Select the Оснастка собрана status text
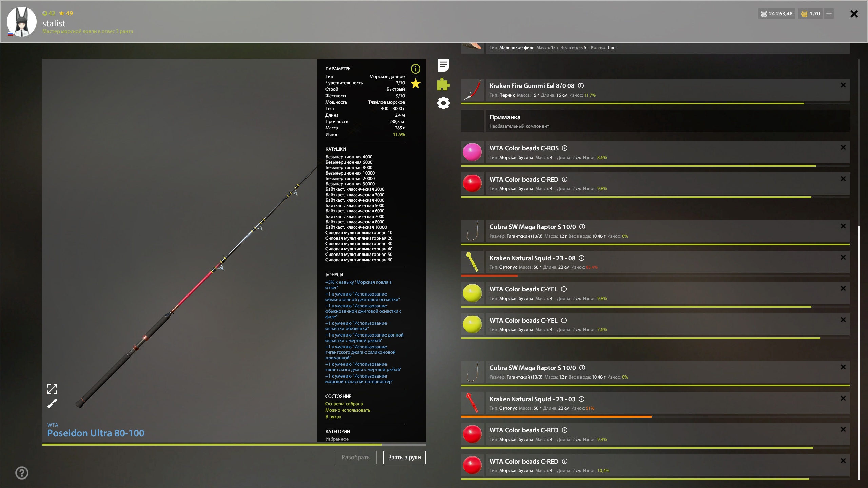Image resolution: width=868 pixels, height=488 pixels. pos(344,404)
